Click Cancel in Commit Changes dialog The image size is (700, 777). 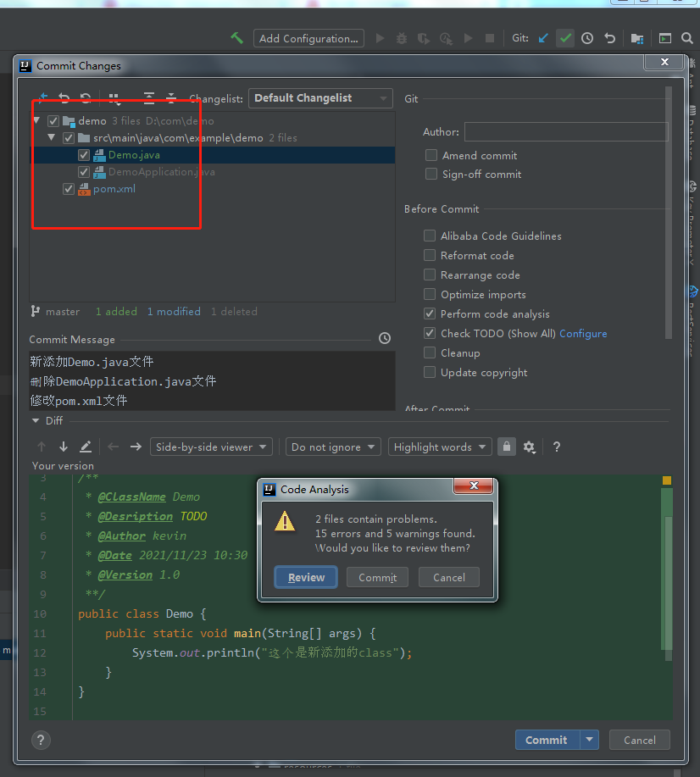coord(640,740)
